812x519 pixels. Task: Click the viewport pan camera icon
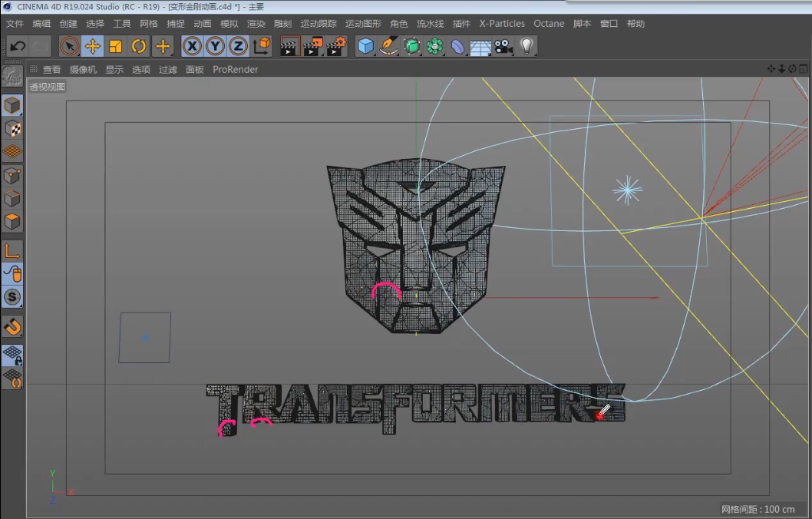point(771,69)
